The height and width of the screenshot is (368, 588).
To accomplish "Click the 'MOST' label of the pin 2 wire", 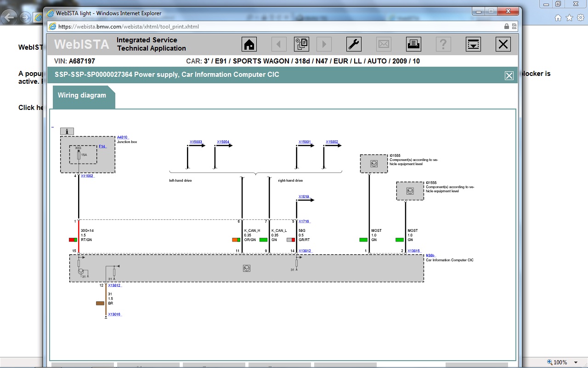I will pos(413,230).
